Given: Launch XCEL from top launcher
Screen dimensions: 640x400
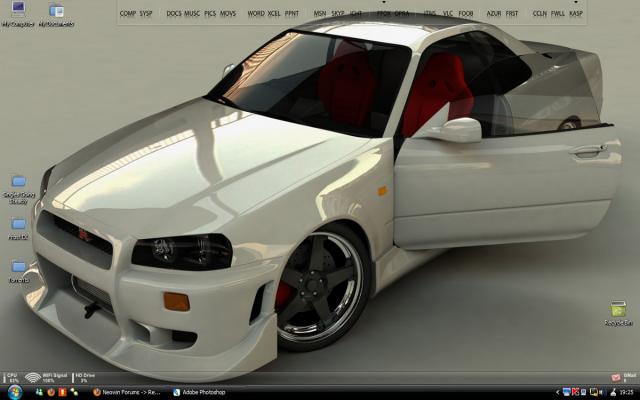Looking at the screenshot, I should coord(274,13).
